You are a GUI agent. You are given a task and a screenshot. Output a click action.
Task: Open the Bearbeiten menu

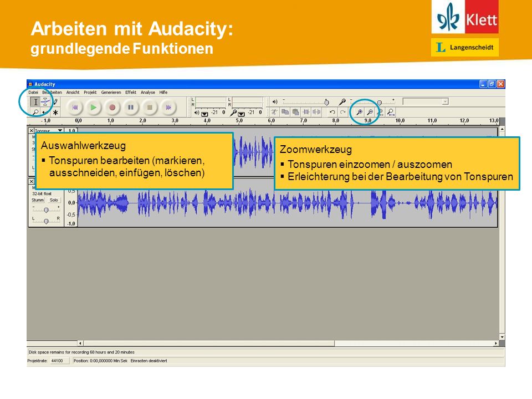[52, 93]
